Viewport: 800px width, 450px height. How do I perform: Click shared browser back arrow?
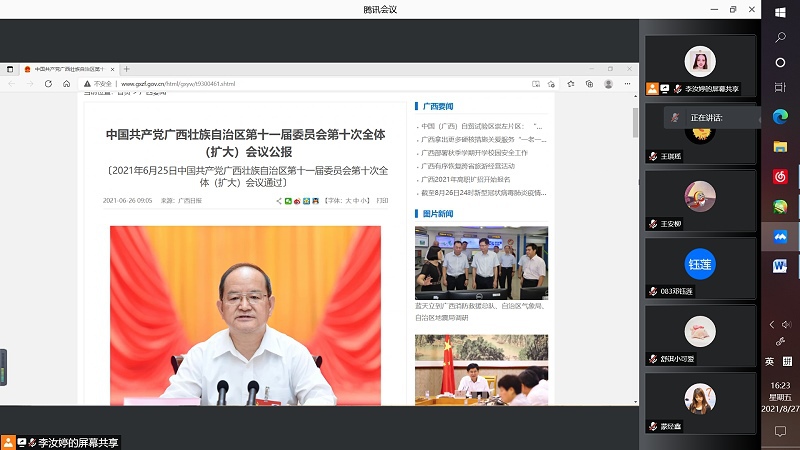12,84
